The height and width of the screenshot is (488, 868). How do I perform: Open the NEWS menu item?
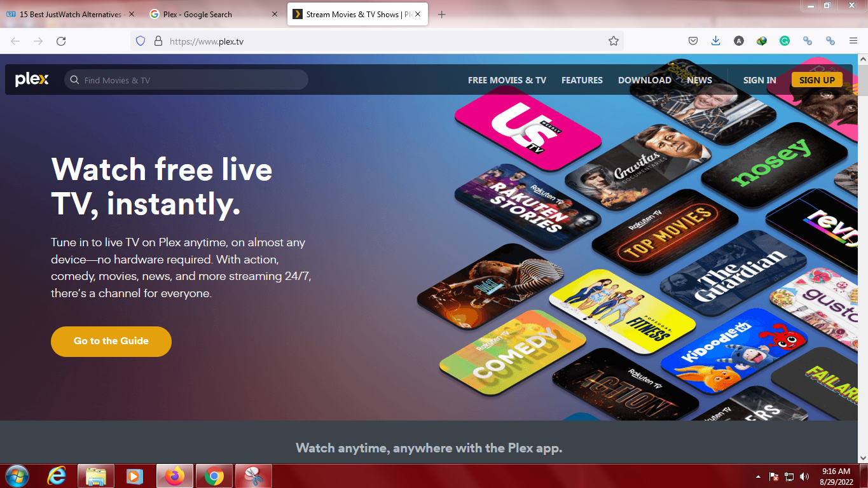click(x=699, y=80)
